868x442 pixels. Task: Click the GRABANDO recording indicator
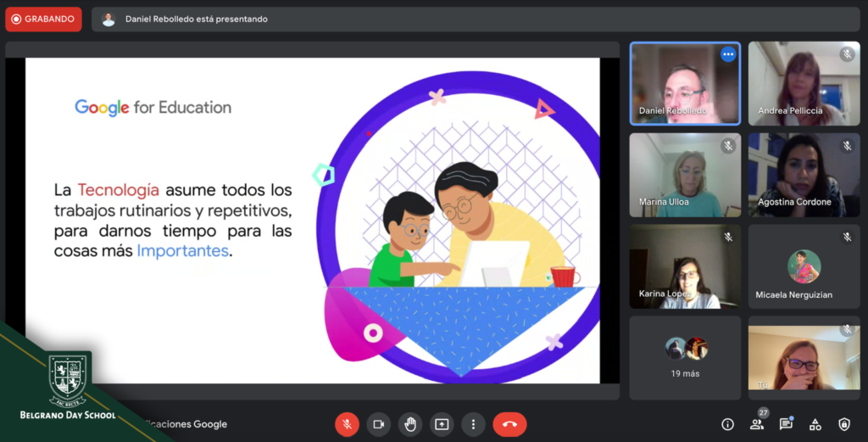tap(44, 19)
